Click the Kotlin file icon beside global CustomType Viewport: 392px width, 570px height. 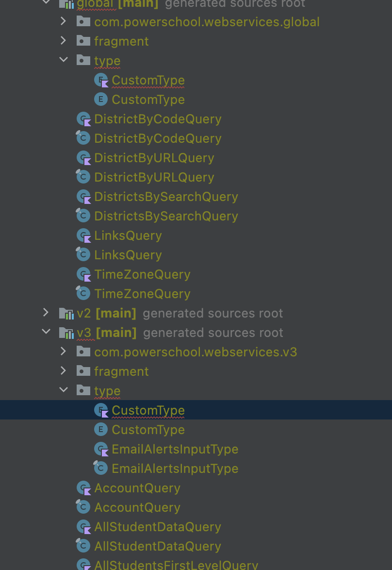[x=101, y=80]
